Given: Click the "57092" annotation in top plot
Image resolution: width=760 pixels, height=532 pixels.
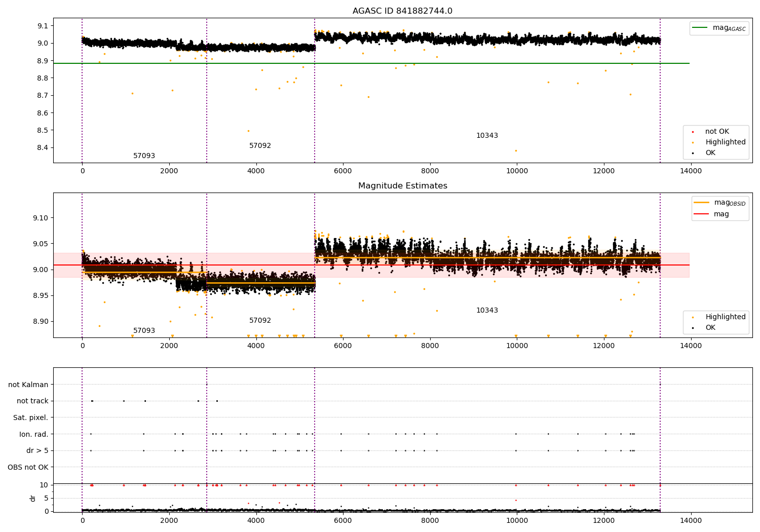Looking at the screenshot, I should (260, 146).
